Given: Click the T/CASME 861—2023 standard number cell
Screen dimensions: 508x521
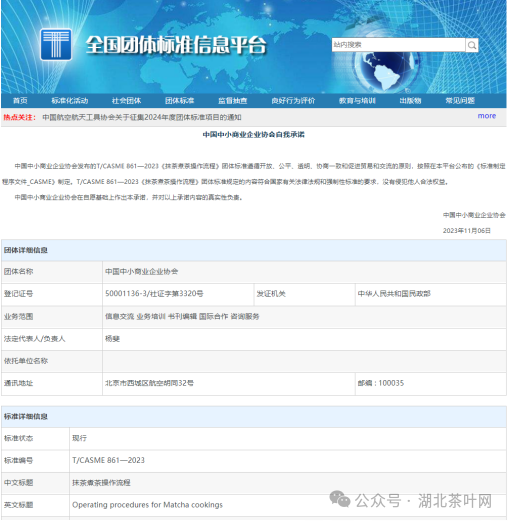Looking at the screenshot, I should click(x=288, y=460).
